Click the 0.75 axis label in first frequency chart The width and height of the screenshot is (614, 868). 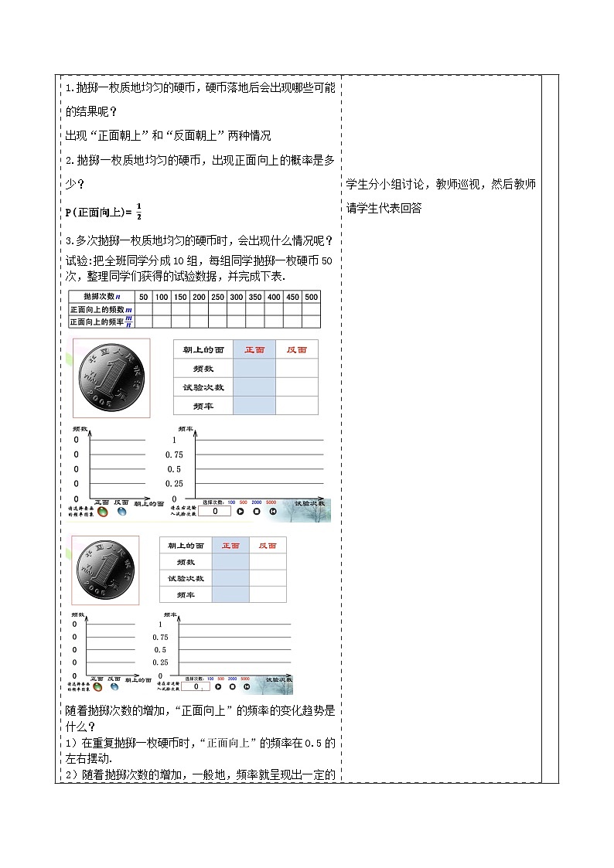pyautogui.click(x=174, y=454)
